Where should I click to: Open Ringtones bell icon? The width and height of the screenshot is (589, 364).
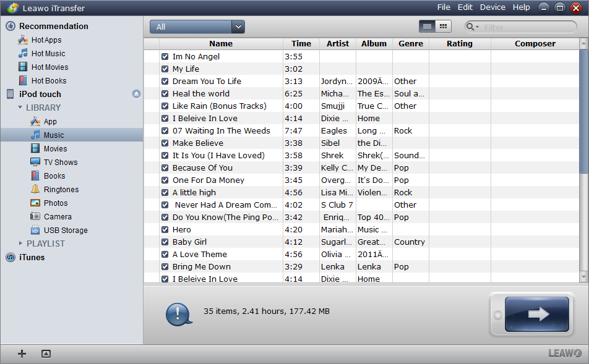pyautogui.click(x=35, y=189)
